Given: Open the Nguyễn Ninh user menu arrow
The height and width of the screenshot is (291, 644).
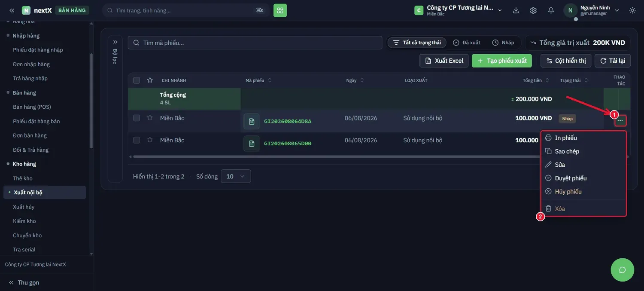Looking at the screenshot, I should coord(617,10).
